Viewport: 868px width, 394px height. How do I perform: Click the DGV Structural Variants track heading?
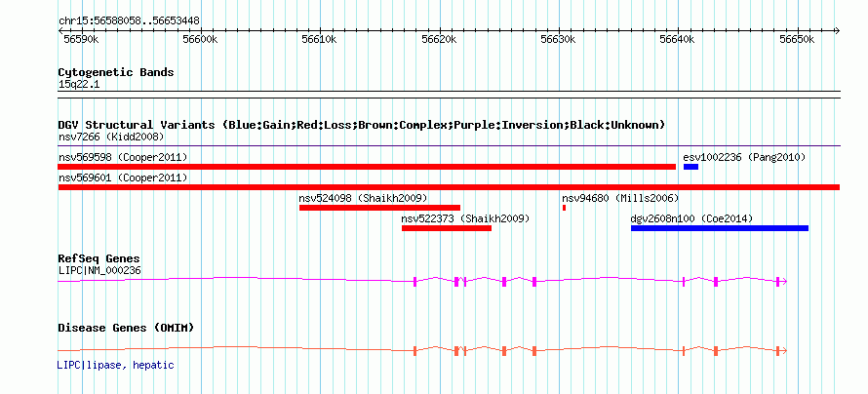coord(362,125)
